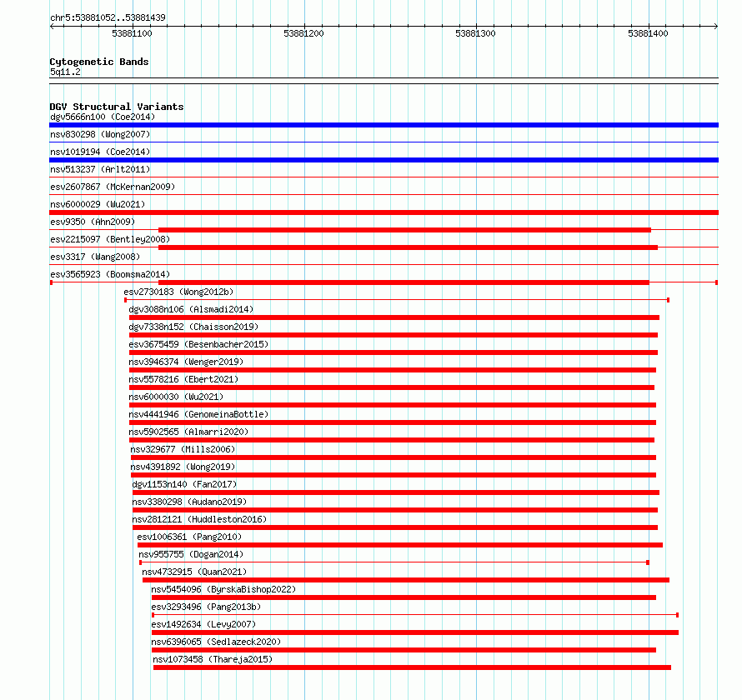Click the chr5:53881052..53881439 region label
The image size is (742, 700).
point(108,17)
